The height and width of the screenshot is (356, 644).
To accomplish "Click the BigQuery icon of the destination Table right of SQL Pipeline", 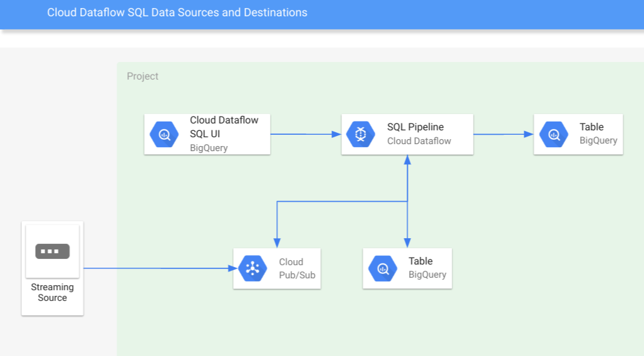I will click(554, 134).
